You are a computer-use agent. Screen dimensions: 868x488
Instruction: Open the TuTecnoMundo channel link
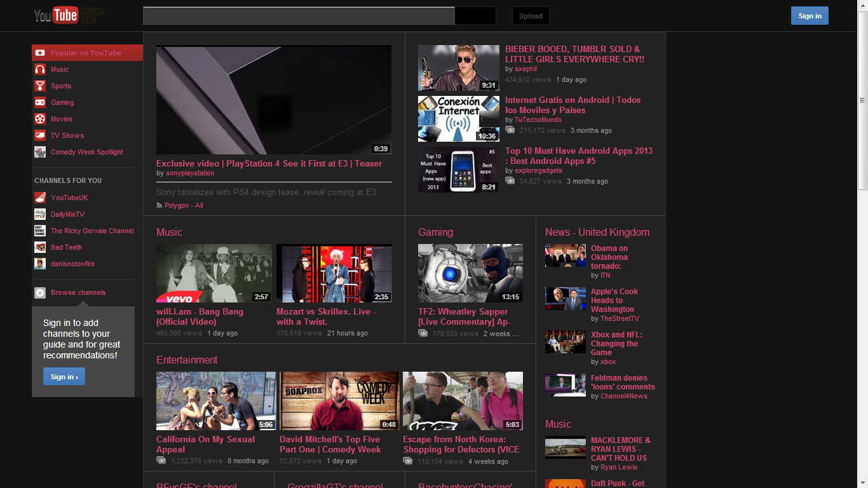(538, 119)
